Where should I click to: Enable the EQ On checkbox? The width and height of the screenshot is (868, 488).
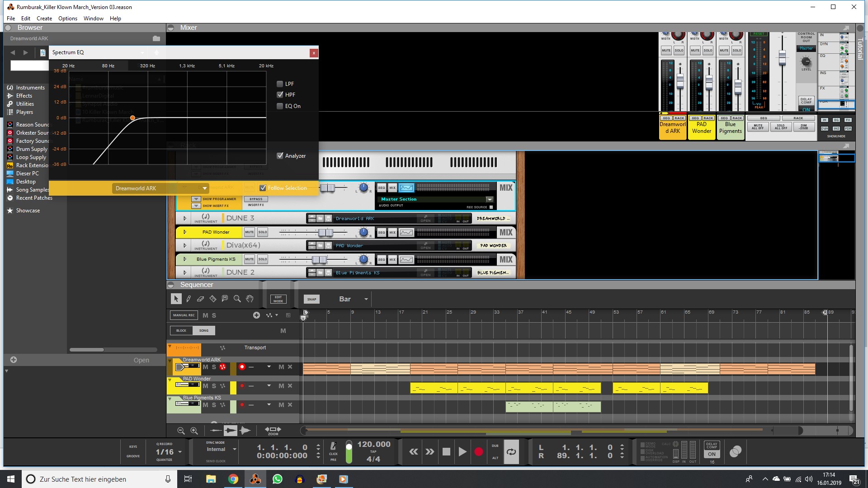point(280,106)
